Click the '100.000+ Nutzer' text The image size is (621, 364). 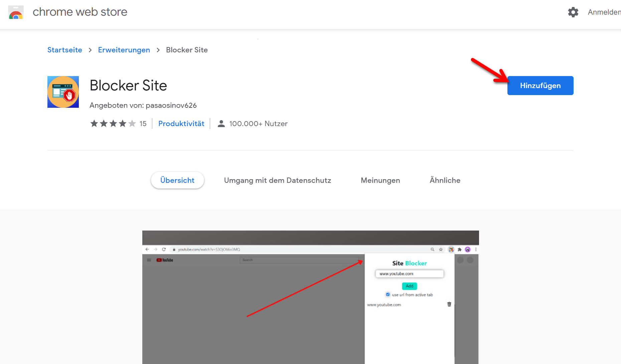coord(259,124)
